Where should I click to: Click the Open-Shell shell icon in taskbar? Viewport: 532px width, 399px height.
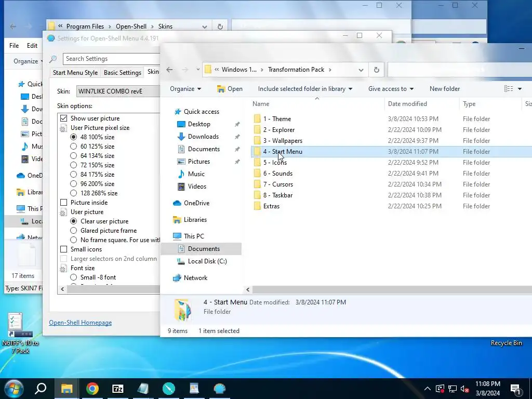220,389
